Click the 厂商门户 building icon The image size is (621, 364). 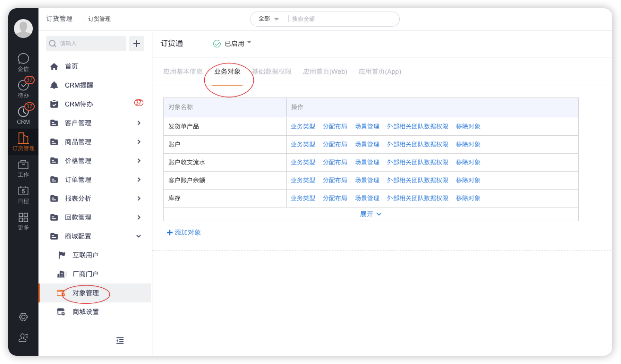pos(62,274)
